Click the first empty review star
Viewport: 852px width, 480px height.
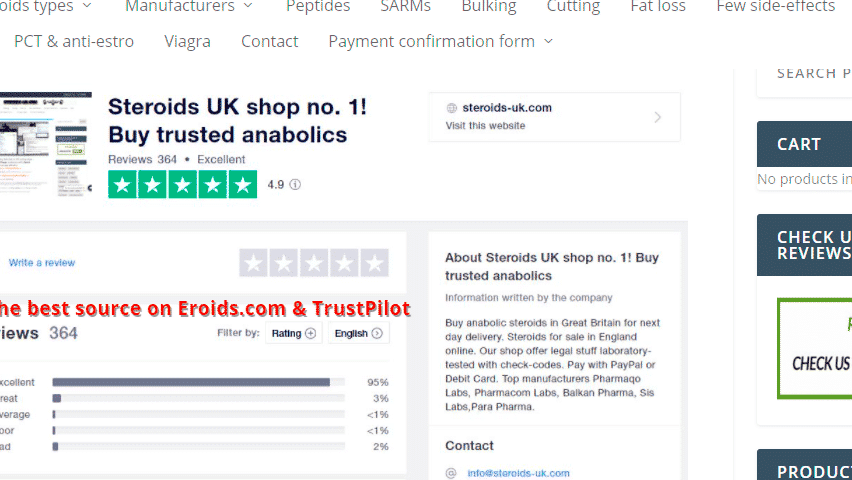click(x=254, y=264)
